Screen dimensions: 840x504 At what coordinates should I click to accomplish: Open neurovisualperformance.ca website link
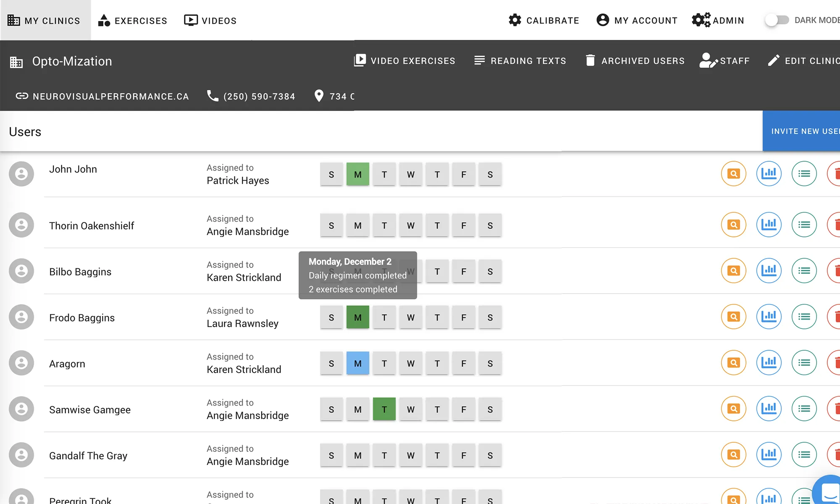102,97
